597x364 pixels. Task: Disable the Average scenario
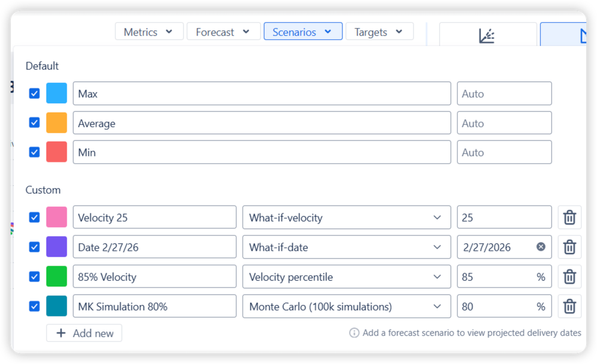pyautogui.click(x=34, y=123)
